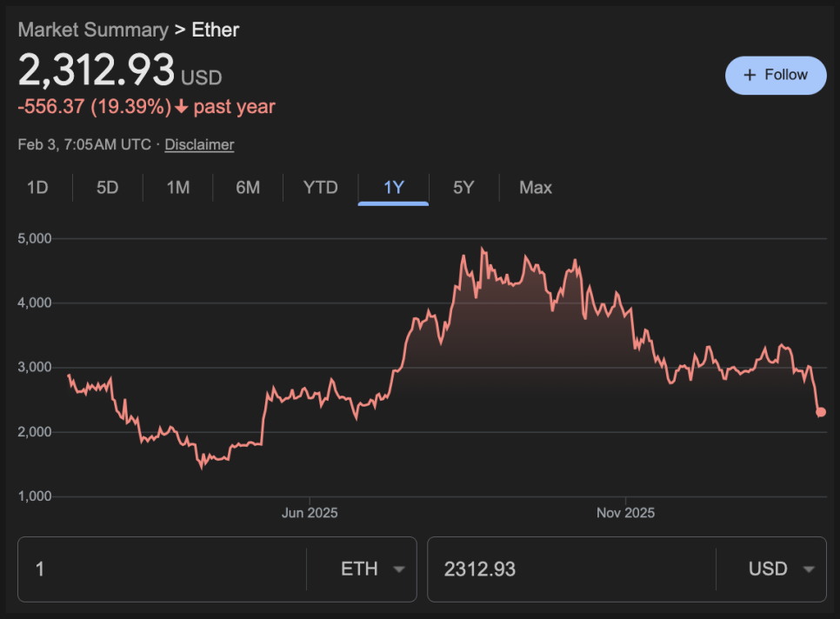Switch to the 1D time range tab
The image size is (840, 619).
coord(37,188)
